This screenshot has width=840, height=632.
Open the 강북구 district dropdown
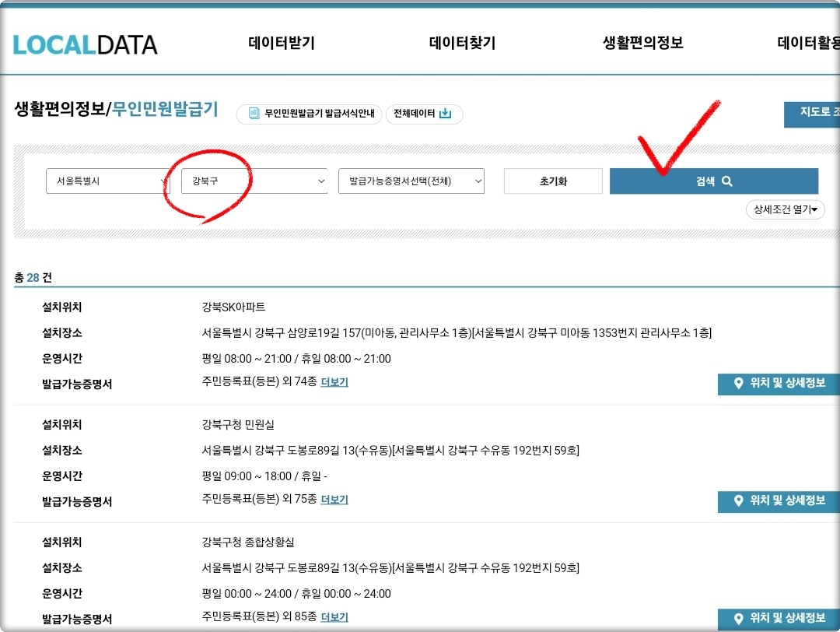pyautogui.click(x=254, y=181)
